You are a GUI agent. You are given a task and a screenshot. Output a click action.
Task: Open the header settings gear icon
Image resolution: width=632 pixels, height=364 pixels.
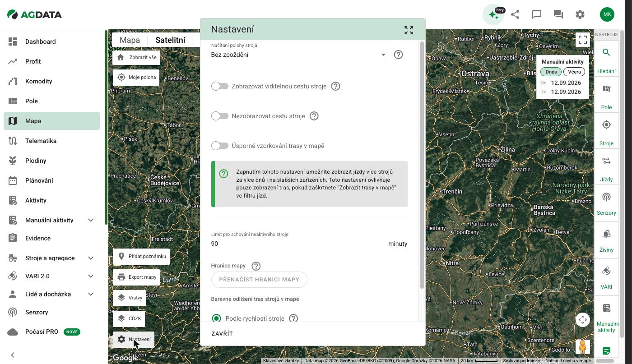[580, 14]
